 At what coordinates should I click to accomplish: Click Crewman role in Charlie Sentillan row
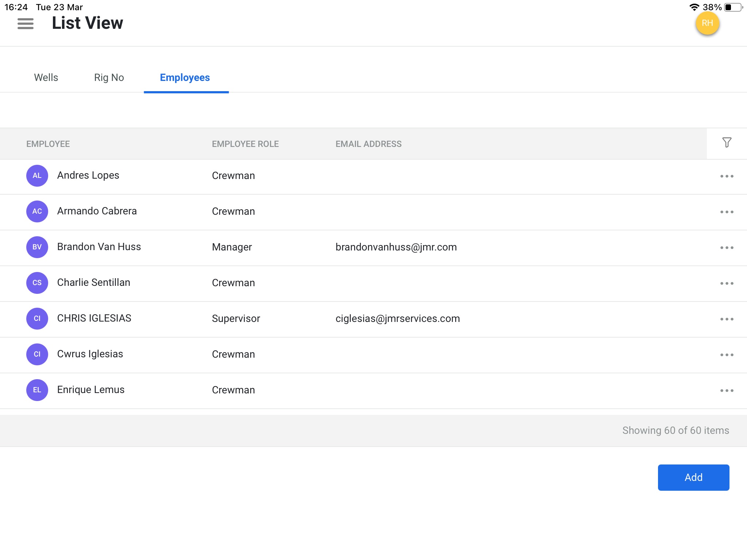pyautogui.click(x=233, y=283)
